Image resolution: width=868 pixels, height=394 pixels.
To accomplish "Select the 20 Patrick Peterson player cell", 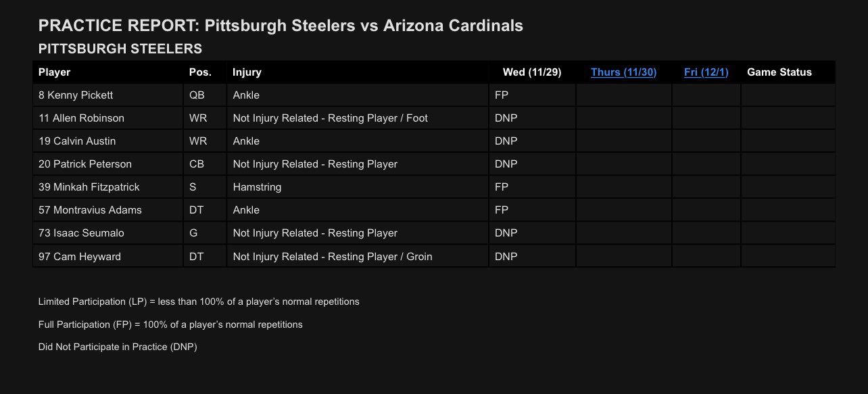I will pos(108,164).
